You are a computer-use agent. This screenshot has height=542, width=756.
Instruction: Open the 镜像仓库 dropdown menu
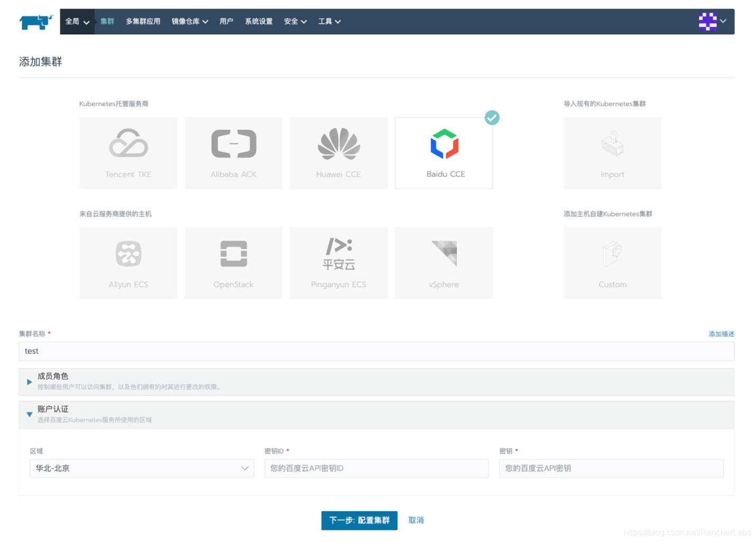coord(190,22)
